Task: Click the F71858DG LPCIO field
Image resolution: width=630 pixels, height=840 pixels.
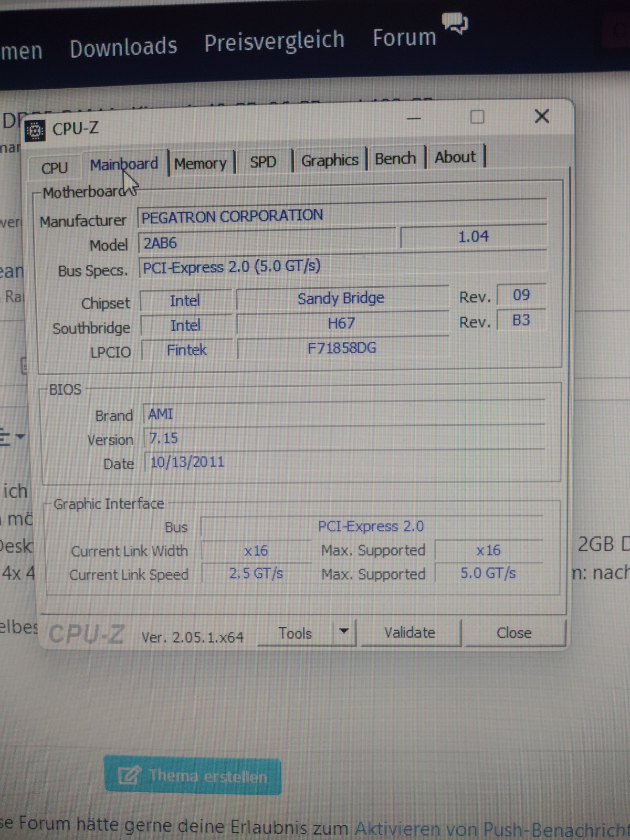Action: click(x=343, y=348)
